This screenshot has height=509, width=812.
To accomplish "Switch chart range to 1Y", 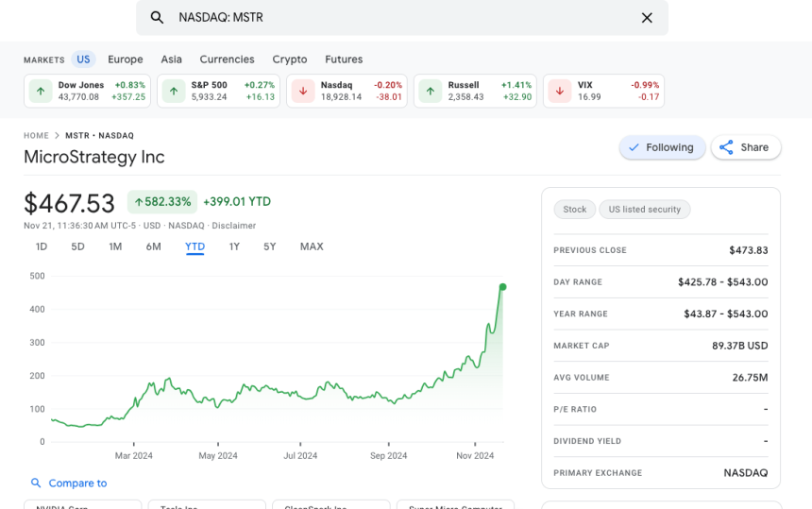I will (234, 246).
